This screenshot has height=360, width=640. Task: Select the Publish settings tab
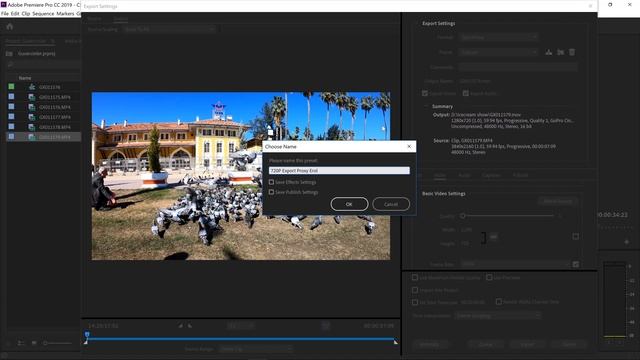click(520, 175)
